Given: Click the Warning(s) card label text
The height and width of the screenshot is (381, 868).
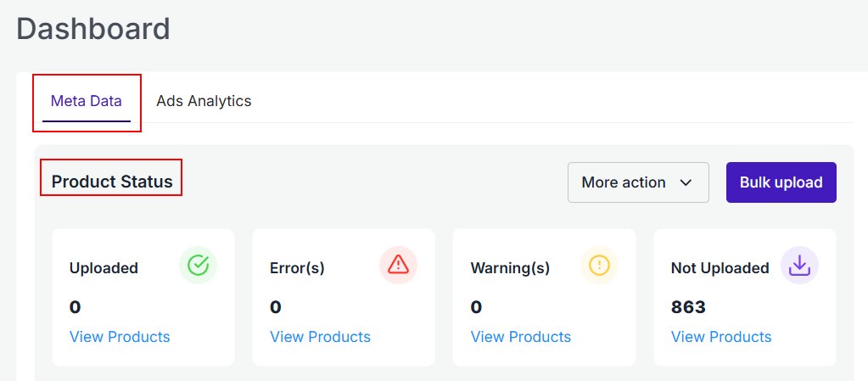Looking at the screenshot, I should tap(510, 268).
